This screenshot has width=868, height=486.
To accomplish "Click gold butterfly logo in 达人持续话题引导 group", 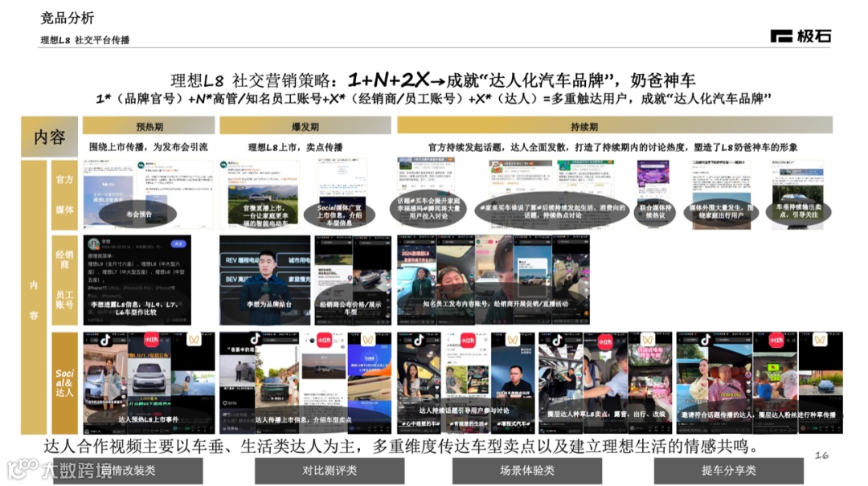I will (512, 339).
